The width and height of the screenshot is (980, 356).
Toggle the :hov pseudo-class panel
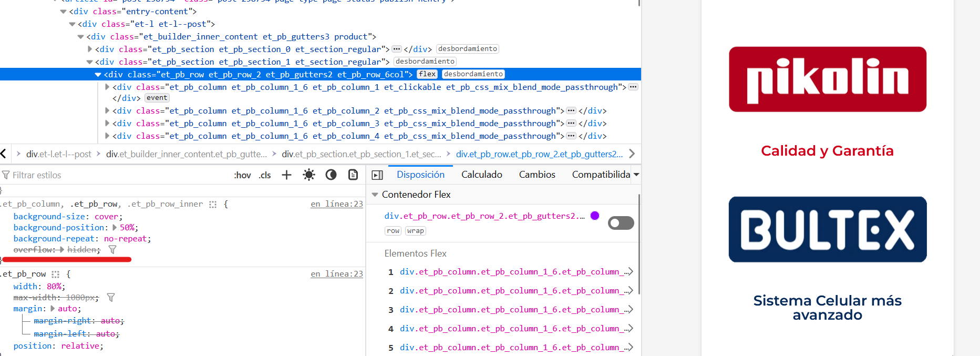coord(242,175)
